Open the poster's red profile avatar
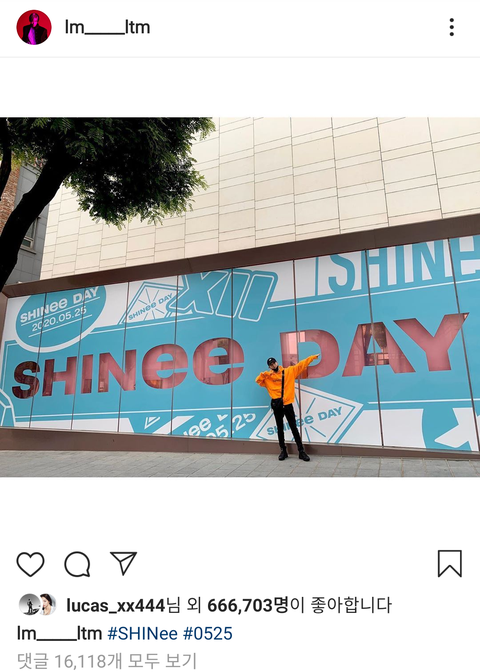This screenshot has height=672, width=480. [34, 27]
